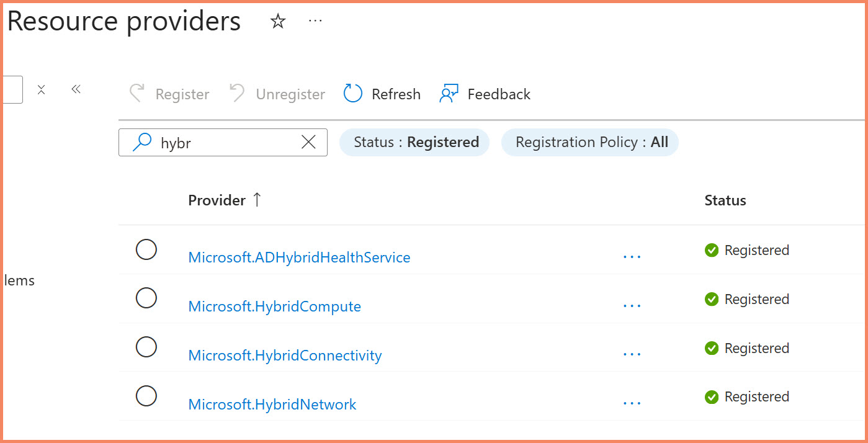Open the Microsoft.HybridCompute provider link
This screenshot has height=443, width=868.
point(274,307)
